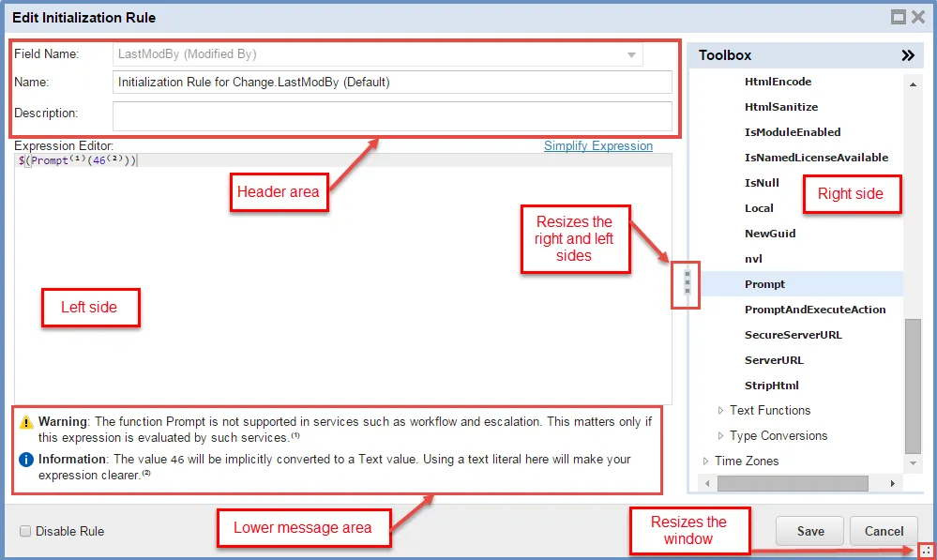Select StripHtml function
Screen dimensions: 937x560
point(772,386)
